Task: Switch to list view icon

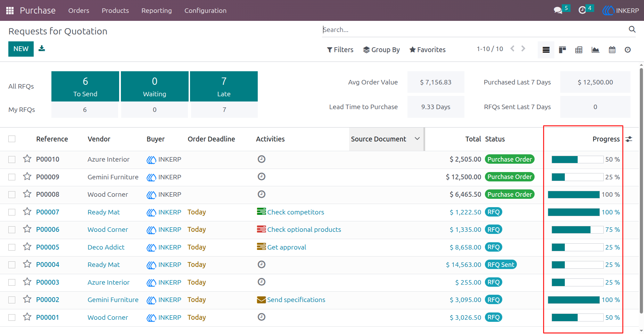Action: [x=546, y=50]
